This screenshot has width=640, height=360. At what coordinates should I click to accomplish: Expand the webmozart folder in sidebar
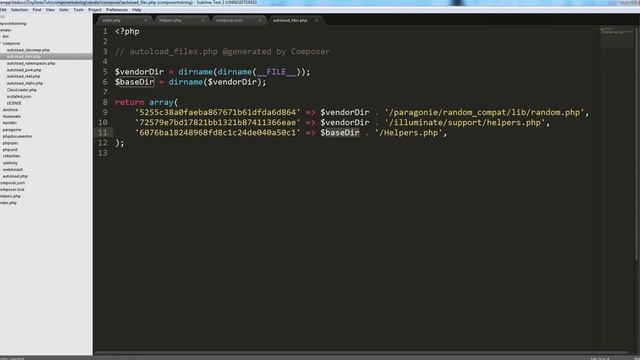point(13,169)
